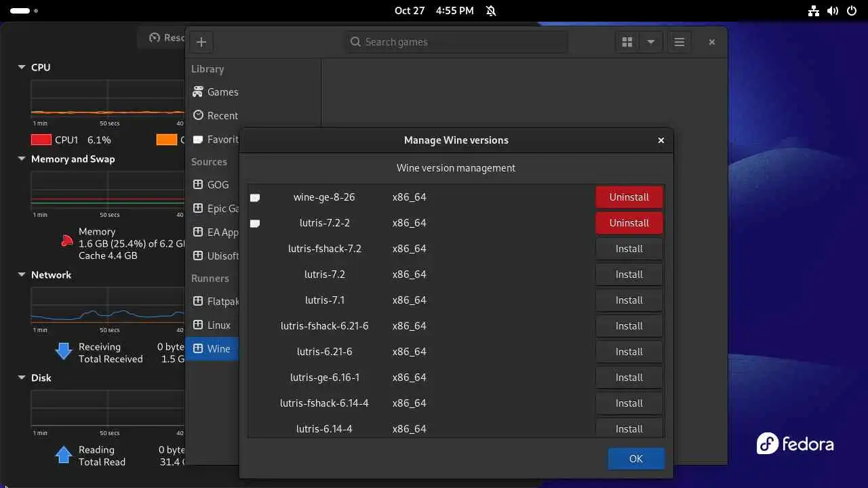Select the Flatpak runner
This screenshot has width=868, height=488.
click(213, 302)
